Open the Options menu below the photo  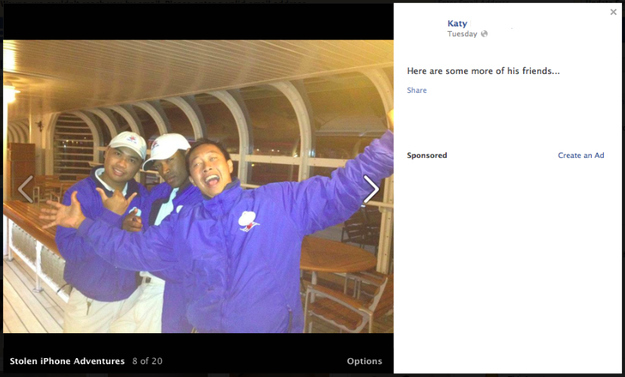364,361
